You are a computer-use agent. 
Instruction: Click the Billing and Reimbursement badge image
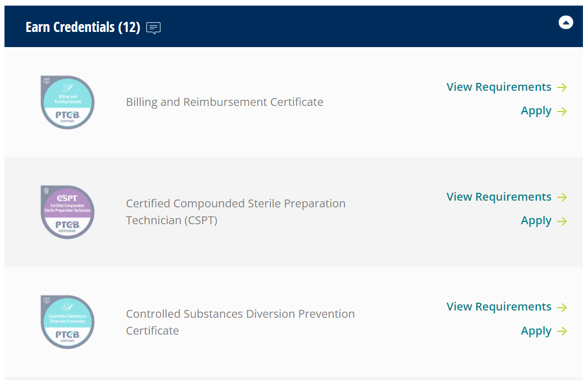tap(67, 103)
